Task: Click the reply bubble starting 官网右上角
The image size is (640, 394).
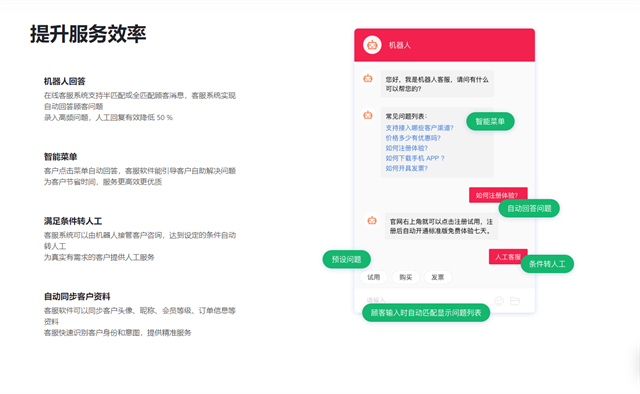Action: tap(441, 226)
